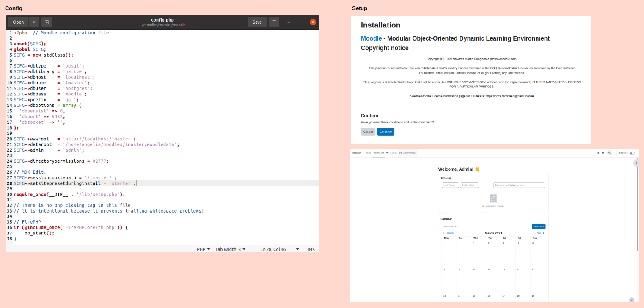
Task: Follow the Moodle link in installation heading
Action: 371,38
